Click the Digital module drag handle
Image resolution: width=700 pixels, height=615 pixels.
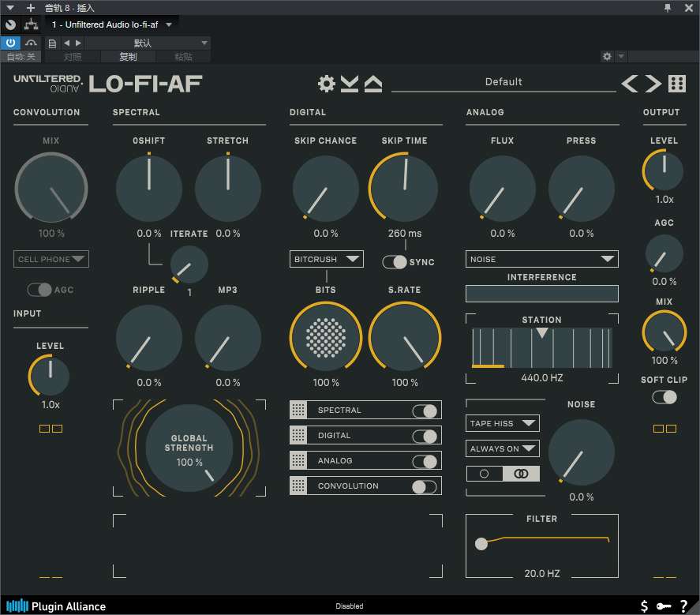click(x=298, y=436)
